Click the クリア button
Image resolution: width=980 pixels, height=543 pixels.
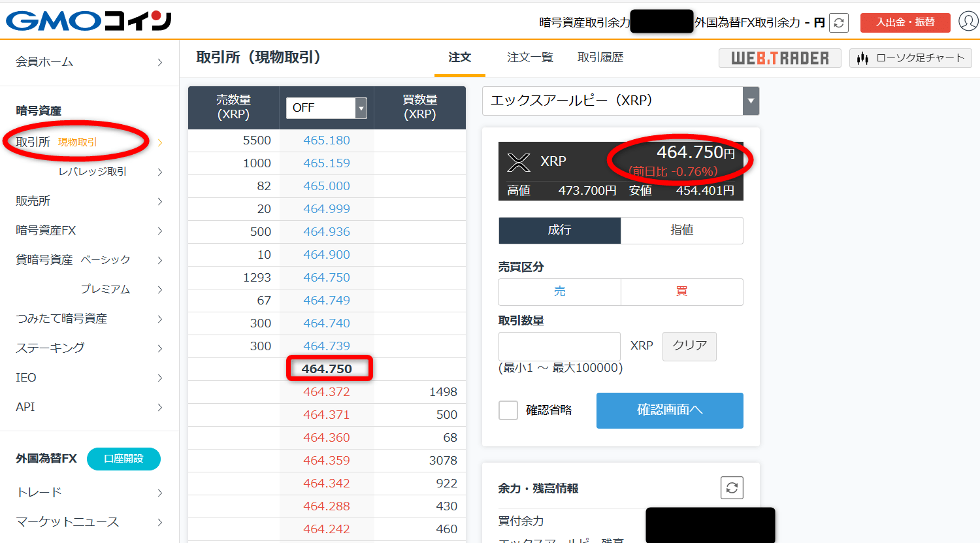pyautogui.click(x=689, y=346)
